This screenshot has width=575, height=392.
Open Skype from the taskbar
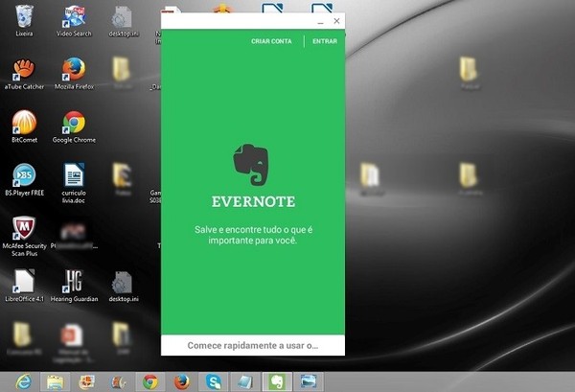coord(214,382)
